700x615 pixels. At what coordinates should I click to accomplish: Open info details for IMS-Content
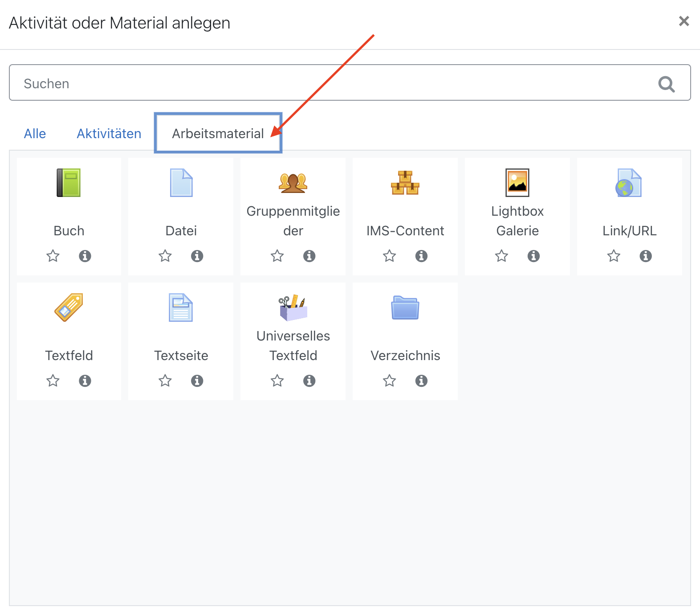421,256
